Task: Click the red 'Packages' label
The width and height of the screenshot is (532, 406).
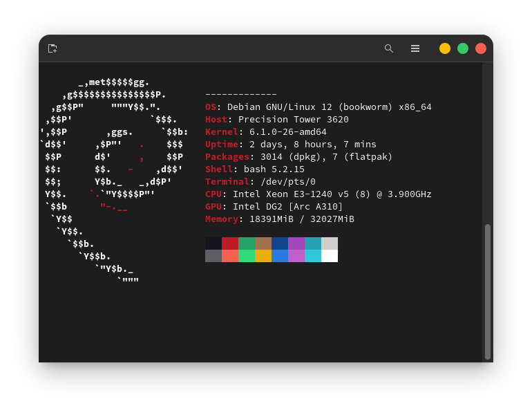Action: (227, 157)
